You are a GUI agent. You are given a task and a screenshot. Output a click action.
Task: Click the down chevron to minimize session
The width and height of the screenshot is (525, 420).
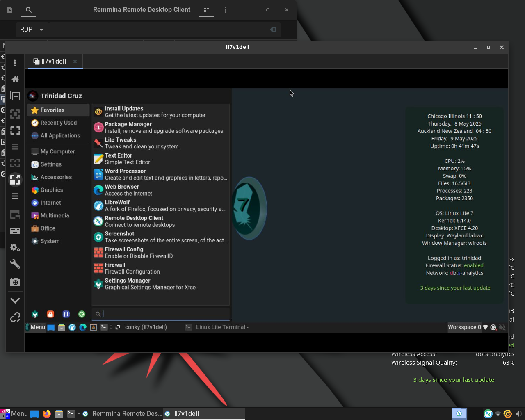click(15, 301)
